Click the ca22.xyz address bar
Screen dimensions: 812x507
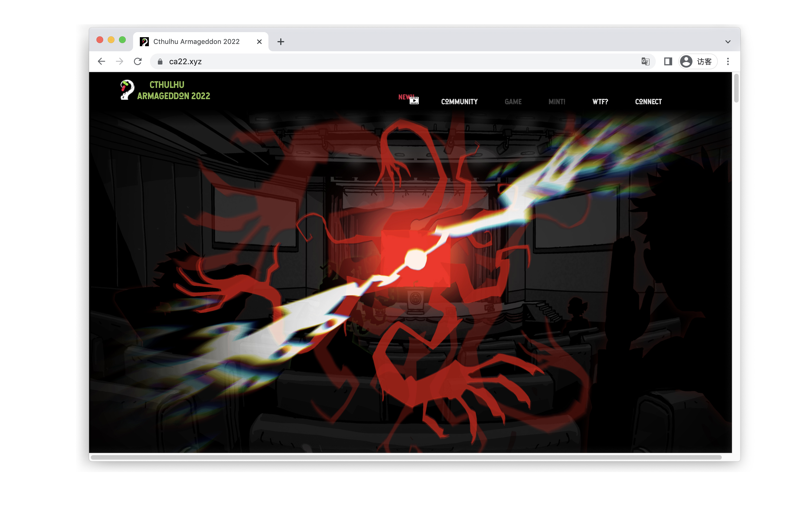(x=369, y=61)
